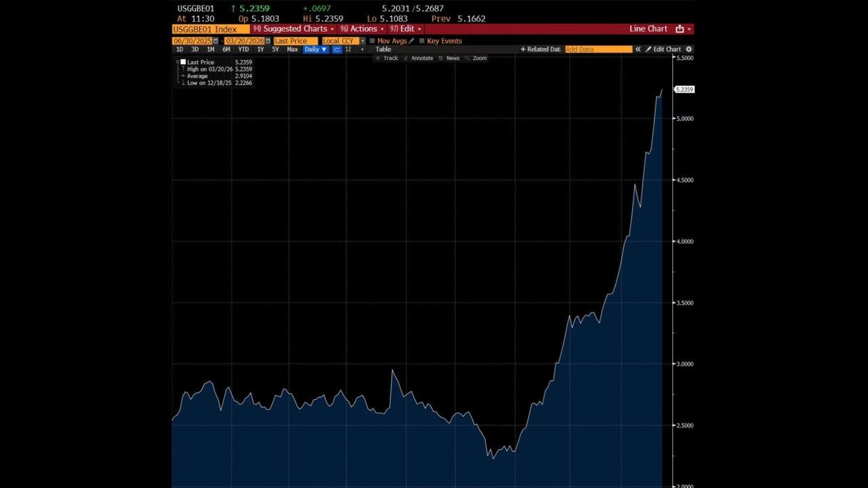
Task: Expand the Local CCY currency dropdown
Action: (x=362, y=41)
